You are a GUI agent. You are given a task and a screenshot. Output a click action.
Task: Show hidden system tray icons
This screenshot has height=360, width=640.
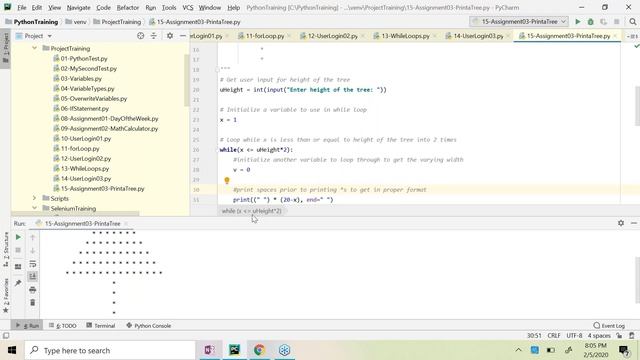(518, 350)
